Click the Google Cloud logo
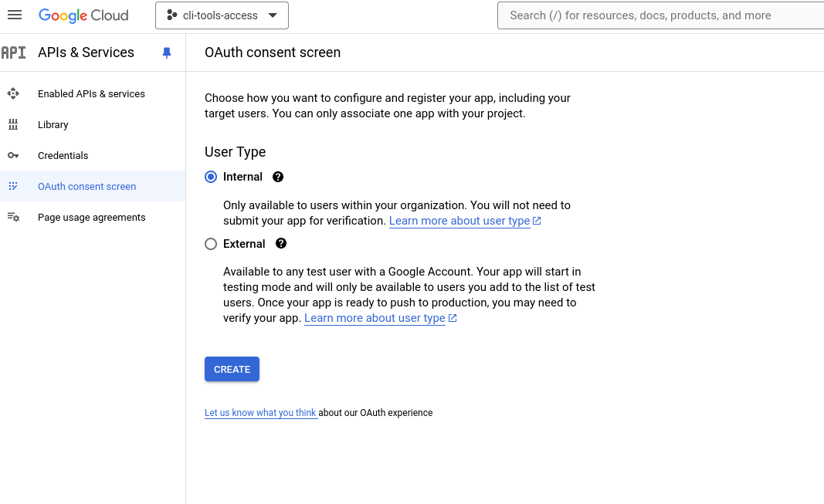 tap(83, 15)
